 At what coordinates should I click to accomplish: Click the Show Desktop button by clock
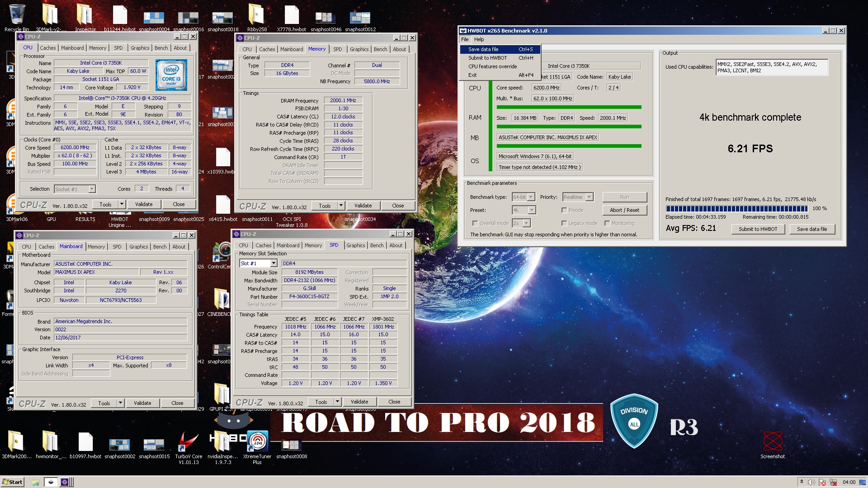pos(863,482)
